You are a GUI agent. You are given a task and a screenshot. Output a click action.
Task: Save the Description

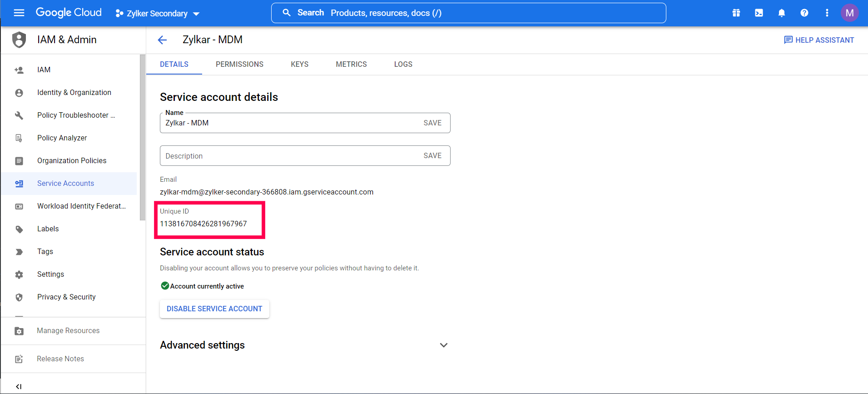point(432,155)
